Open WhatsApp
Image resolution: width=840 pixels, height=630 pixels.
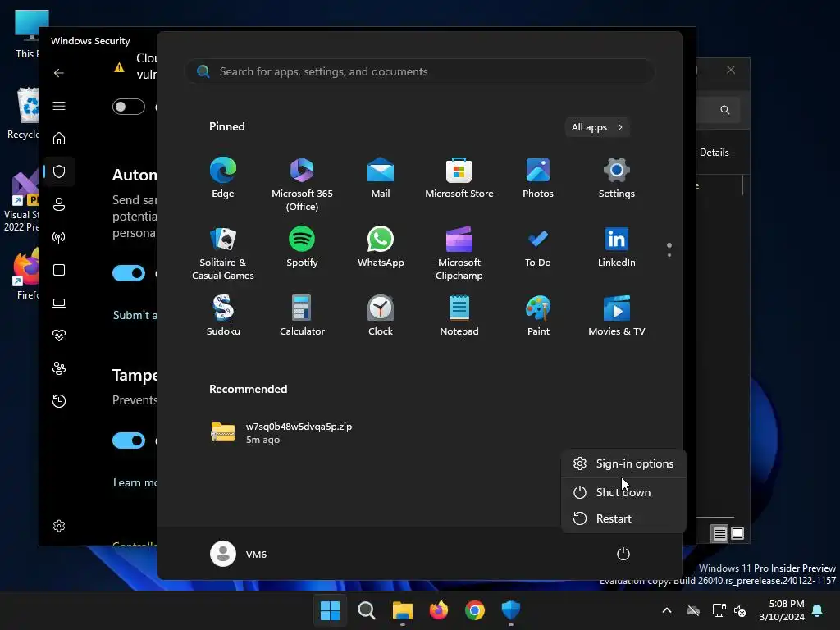point(381,246)
